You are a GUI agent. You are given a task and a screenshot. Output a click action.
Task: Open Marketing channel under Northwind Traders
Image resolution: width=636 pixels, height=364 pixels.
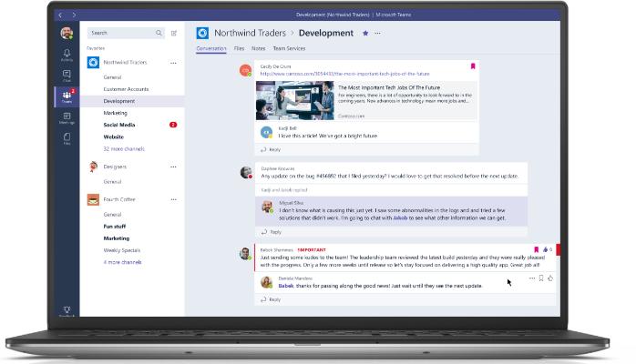point(115,113)
